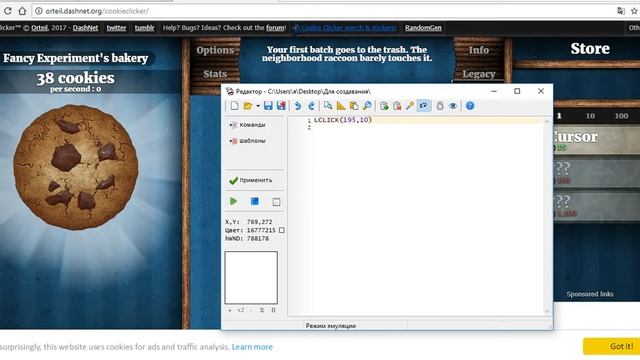The width and height of the screenshot is (640, 360).
Task: Click the Применить button with green check
Action: coord(251,180)
